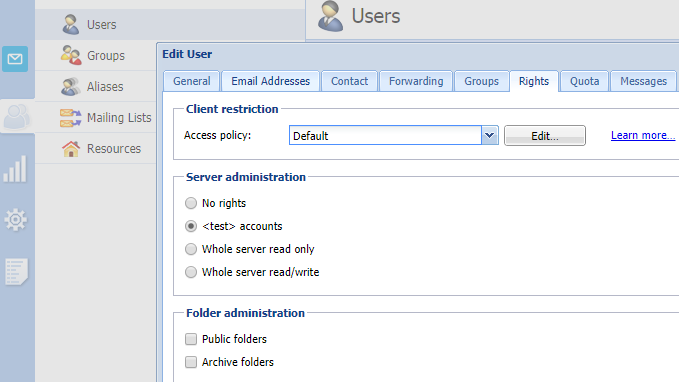Click the Edit... access policy button

click(x=545, y=136)
